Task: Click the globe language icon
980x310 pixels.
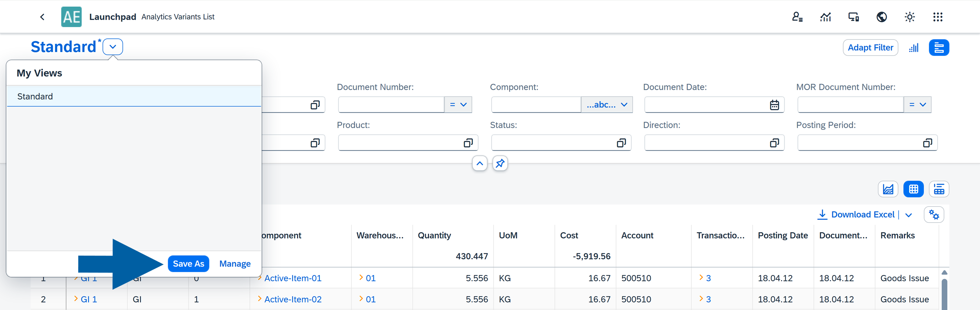Action: 881,17
